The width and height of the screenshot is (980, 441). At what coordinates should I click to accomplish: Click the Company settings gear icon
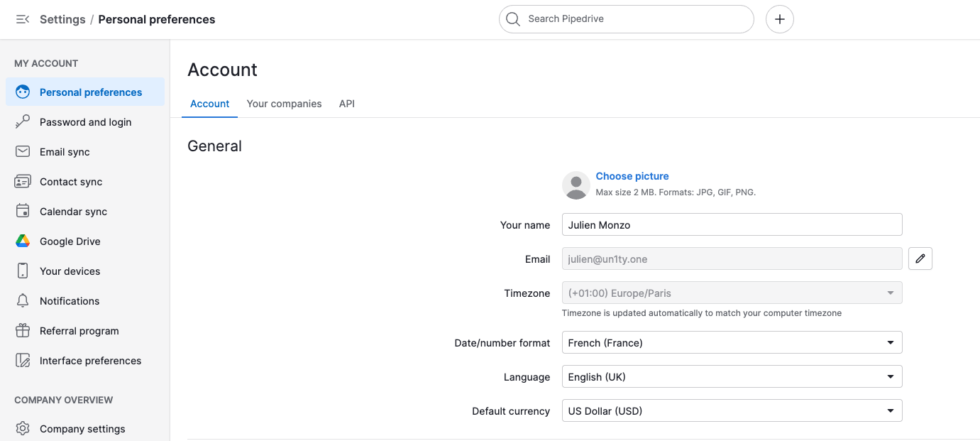pyautogui.click(x=23, y=429)
